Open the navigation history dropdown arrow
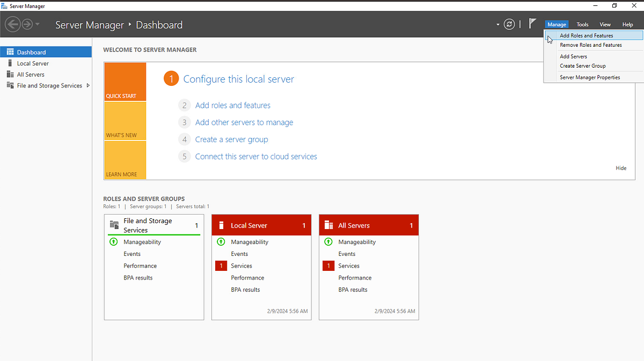The width and height of the screenshot is (644, 361). click(38, 24)
